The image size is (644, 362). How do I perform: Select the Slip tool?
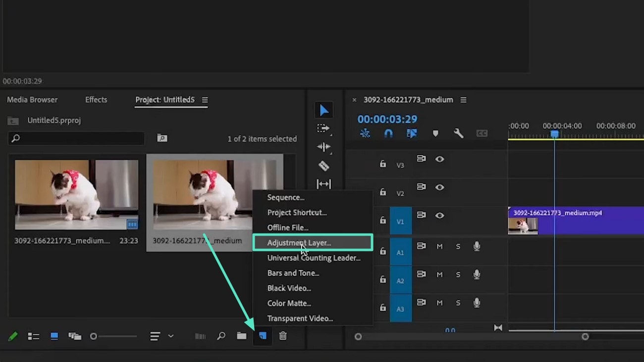(x=324, y=184)
